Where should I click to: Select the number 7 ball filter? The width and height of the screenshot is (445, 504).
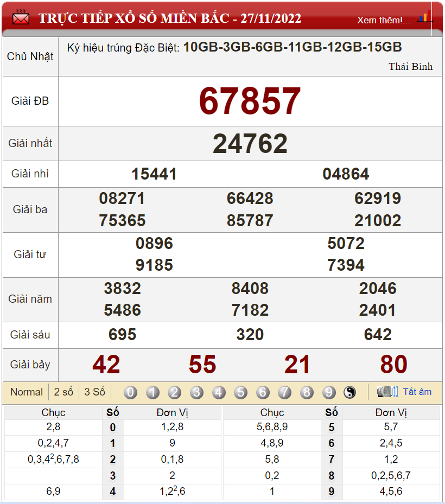point(284,392)
